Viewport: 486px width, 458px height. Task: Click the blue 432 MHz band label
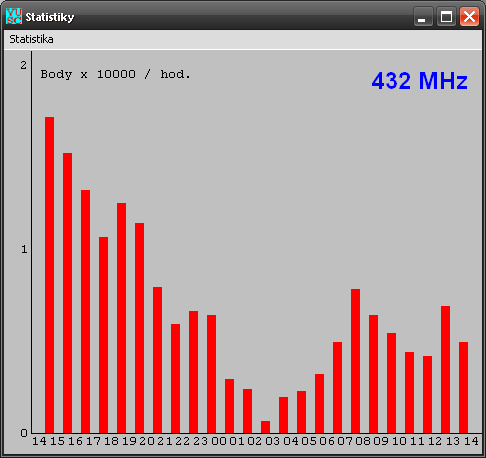(420, 81)
